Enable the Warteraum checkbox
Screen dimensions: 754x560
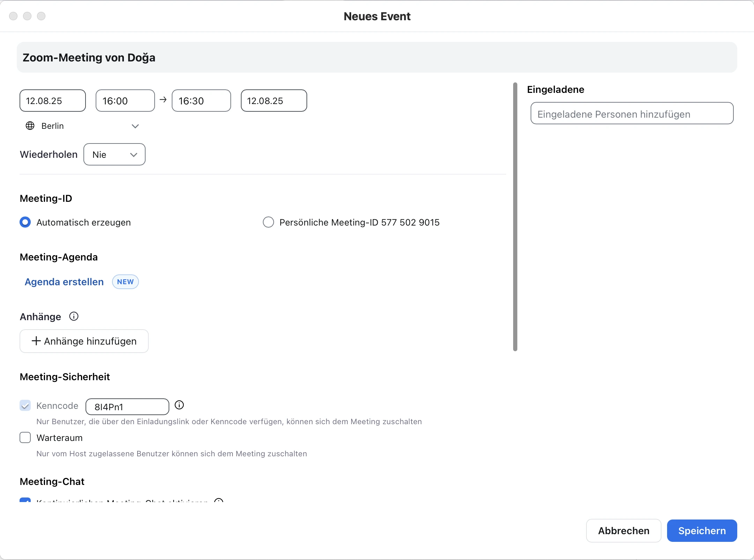coord(25,437)
